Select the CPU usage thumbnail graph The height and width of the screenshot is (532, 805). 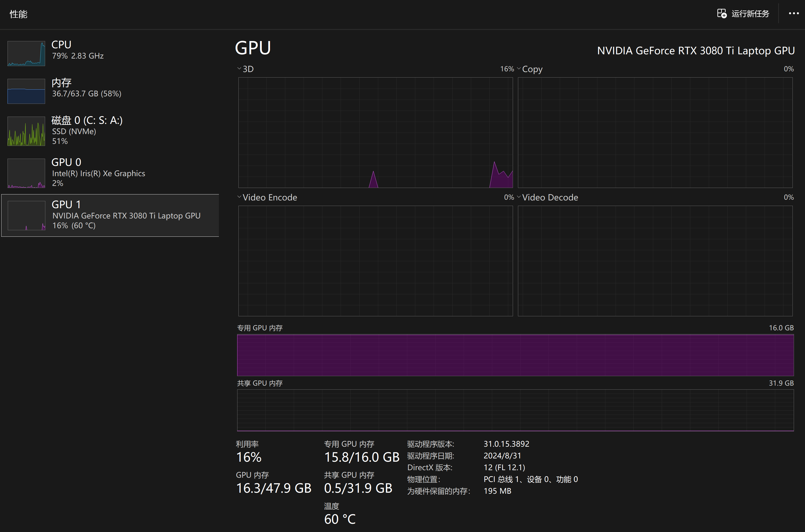coord(26,54)
